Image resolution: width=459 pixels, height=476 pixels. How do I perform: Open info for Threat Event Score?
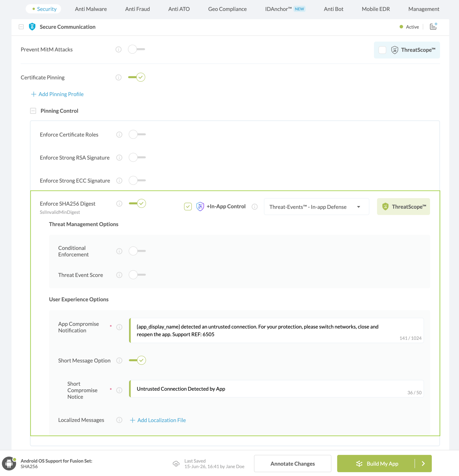pos(119,275)
